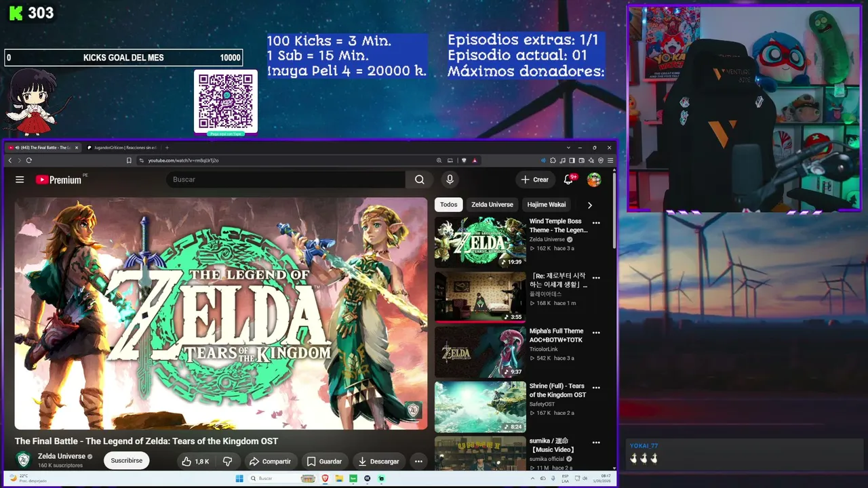
Task: Click the tab audio-playing speaker indicator in address bar
Action: pos(543,161)
